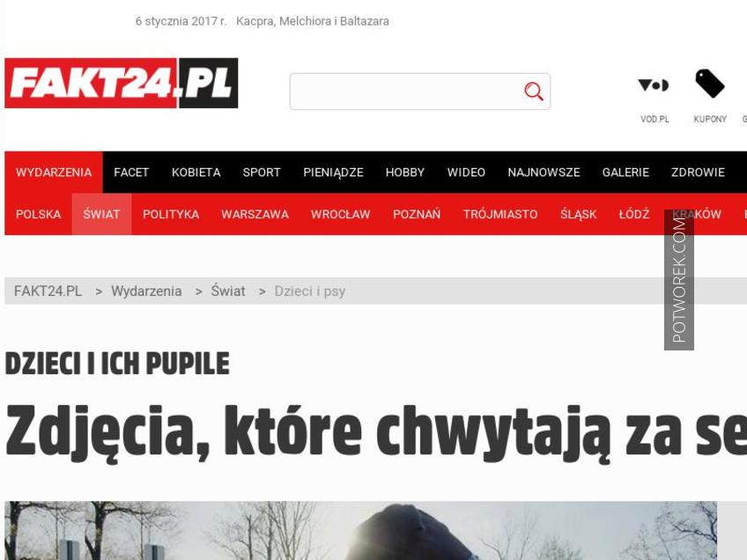Image resolution: width=747 pixels, height=560 pixels.
Task: Click inside the search input field
Action: (x=407, y=92)
